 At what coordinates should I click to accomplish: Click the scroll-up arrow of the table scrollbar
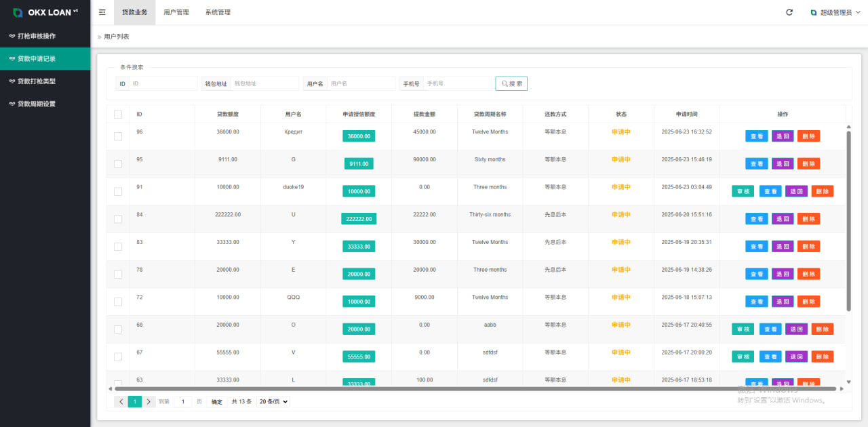(x=848, y=127)
